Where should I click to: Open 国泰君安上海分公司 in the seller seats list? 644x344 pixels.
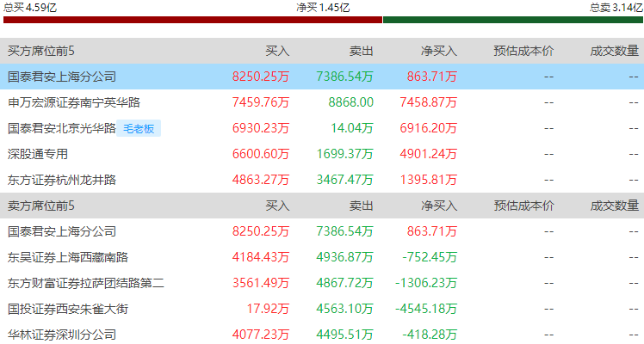(x=62, y=231)
